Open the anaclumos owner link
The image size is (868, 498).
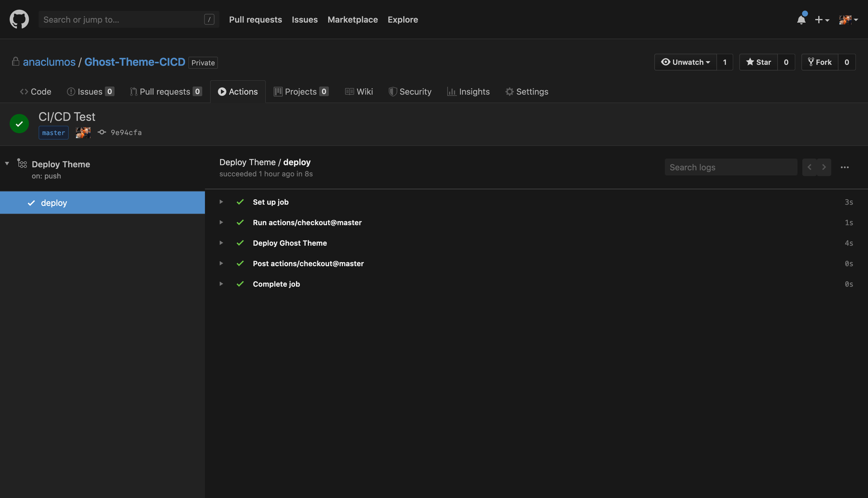coord(49,62)
